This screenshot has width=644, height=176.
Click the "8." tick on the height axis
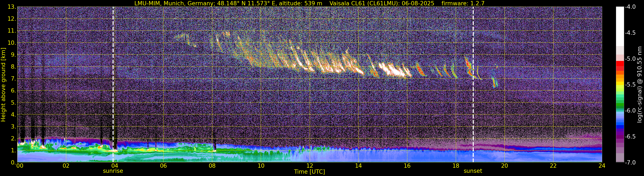(13, 67)
